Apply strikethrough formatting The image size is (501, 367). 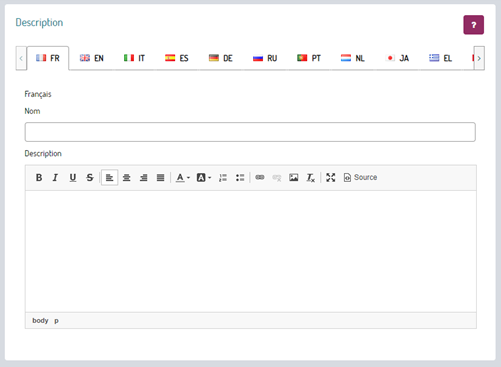(90, 178)
